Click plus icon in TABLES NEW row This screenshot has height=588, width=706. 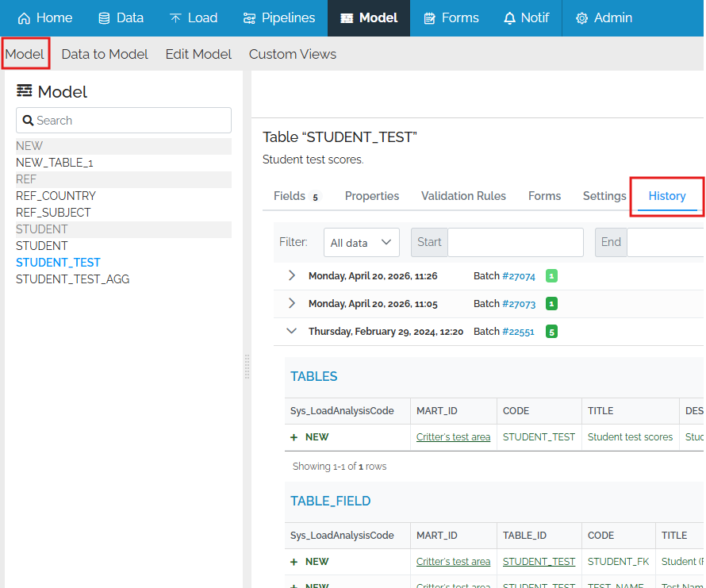(x=294, y=437)
